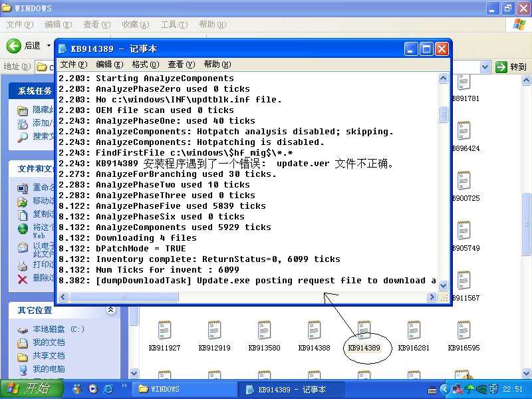Click Notepad horizontal scrollbar thumb

coord(124,297)
